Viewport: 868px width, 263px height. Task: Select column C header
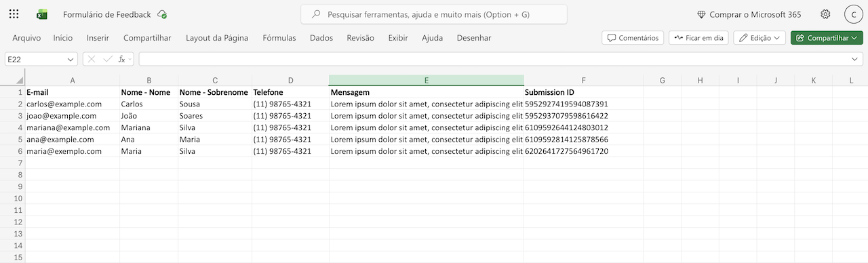[x=215, y=81]
